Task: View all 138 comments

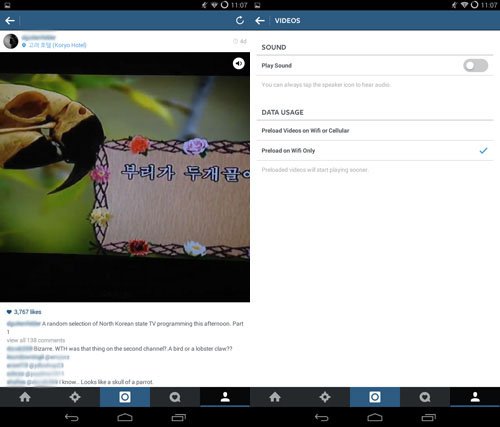Action: [x=36, y=340]
